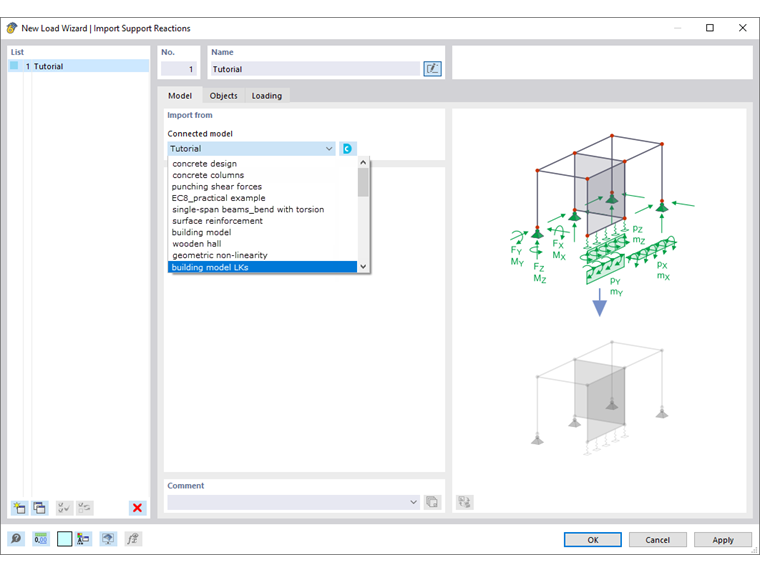Select 'wooden hall' model

262,243
